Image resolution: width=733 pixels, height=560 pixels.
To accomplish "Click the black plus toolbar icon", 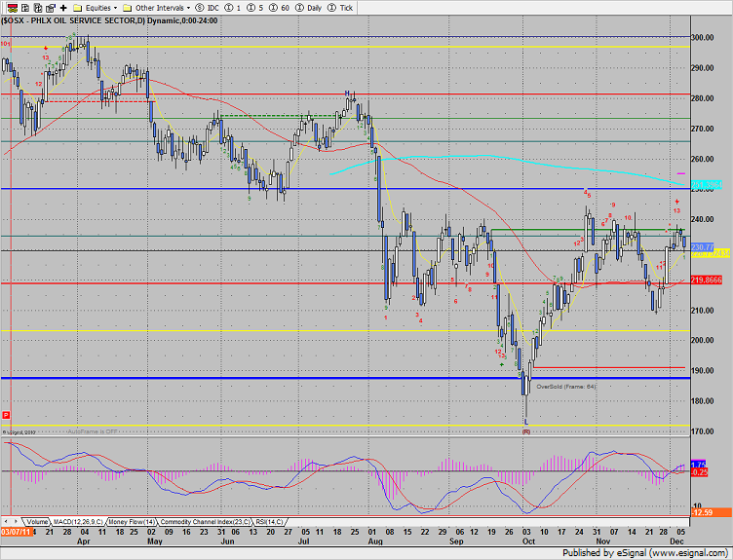I will pos(64,7).
